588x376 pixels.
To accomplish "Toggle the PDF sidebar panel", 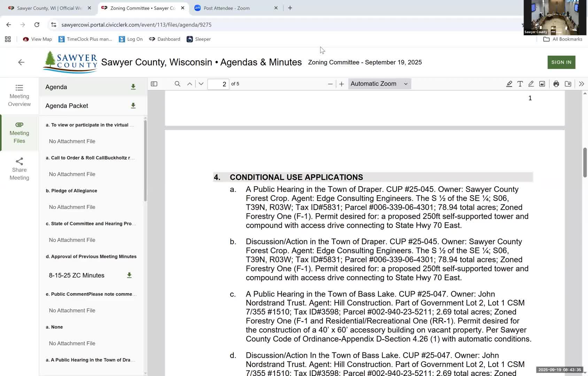I will tap(154, 84).
